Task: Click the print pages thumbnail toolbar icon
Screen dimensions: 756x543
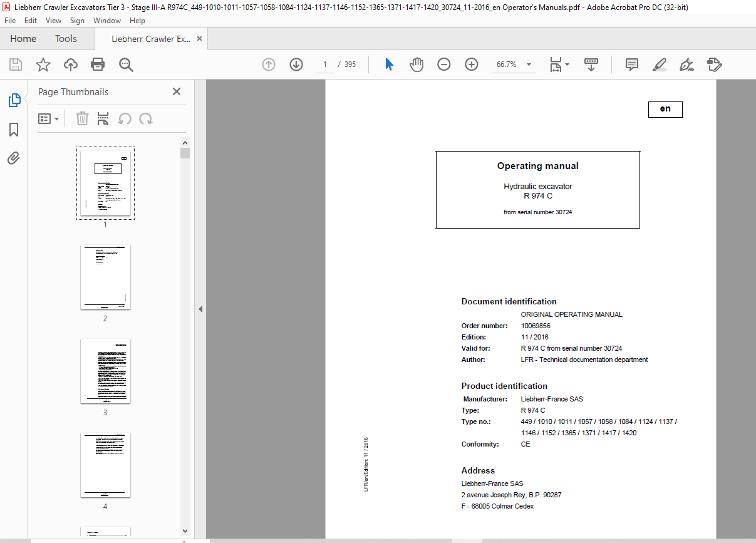Action: coord(103,118)
